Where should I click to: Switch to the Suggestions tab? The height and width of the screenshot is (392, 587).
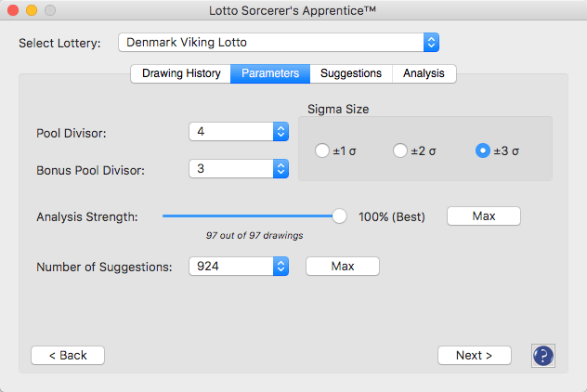351,73
